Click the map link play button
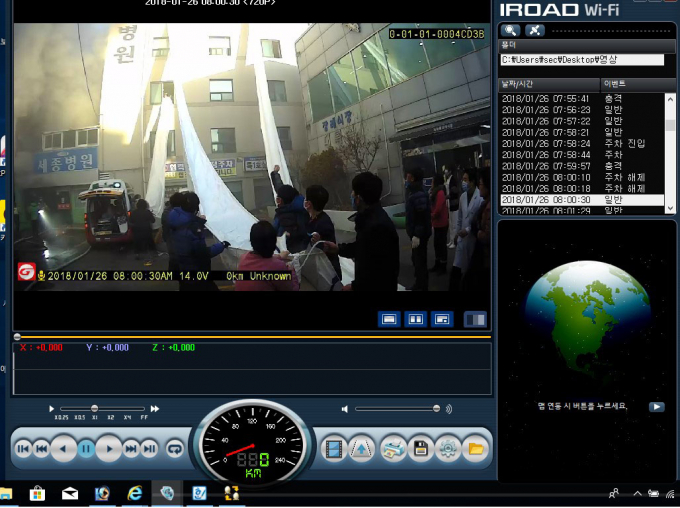The image size is (680, 508). [657, 406]
